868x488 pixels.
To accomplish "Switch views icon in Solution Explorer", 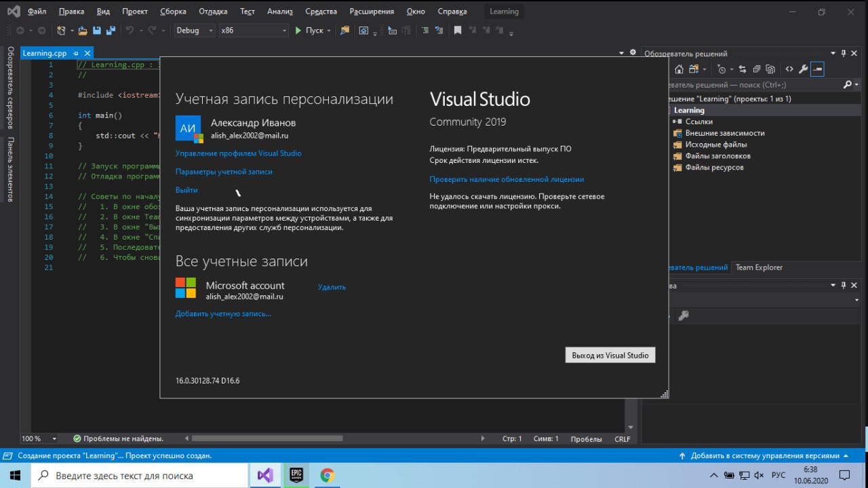I will [x=694, y=69].
